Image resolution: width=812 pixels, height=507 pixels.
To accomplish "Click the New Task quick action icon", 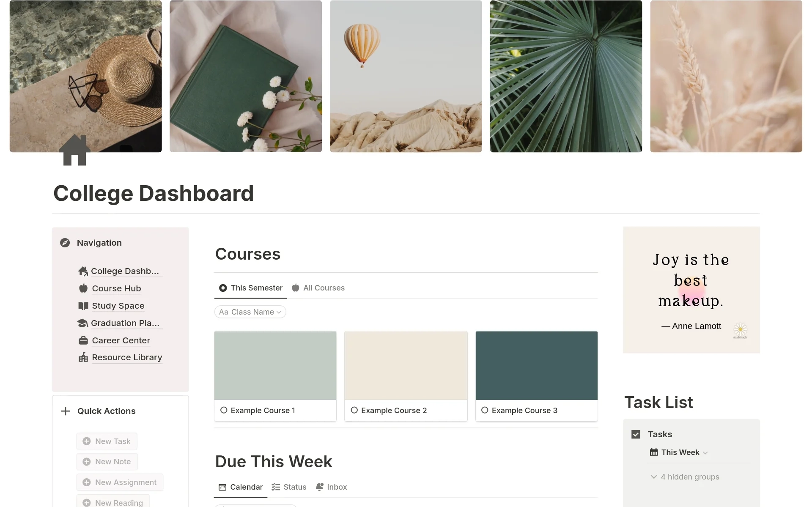I will tap(86, 441).
